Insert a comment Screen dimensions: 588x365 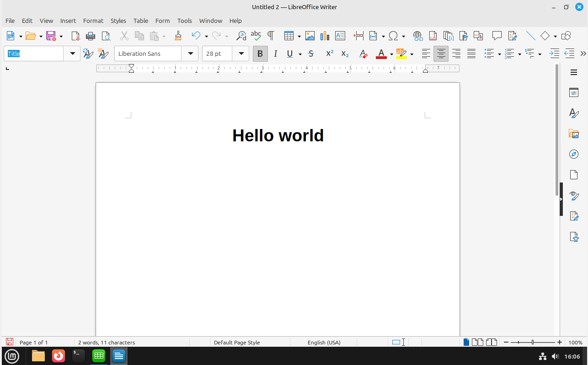pyautogui.click(x=497, y=36)
